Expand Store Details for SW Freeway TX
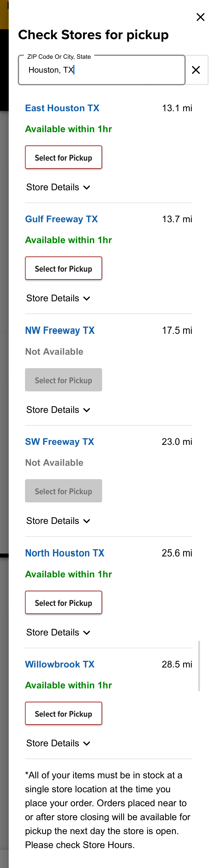 pyautogui.click(x=58, y=521)
